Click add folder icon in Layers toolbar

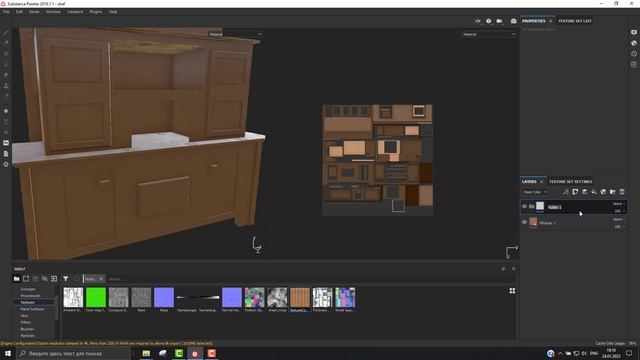613,192
